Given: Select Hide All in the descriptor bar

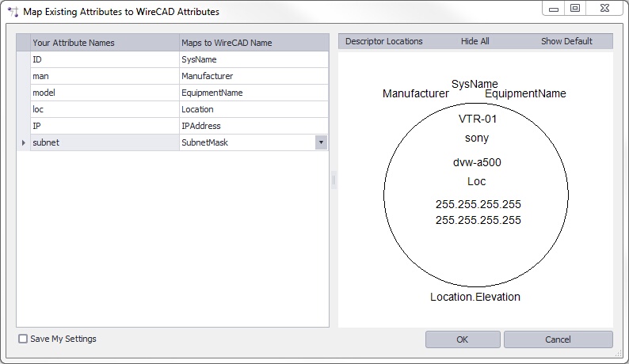Looking at the screenshot, I should point(475,41).
